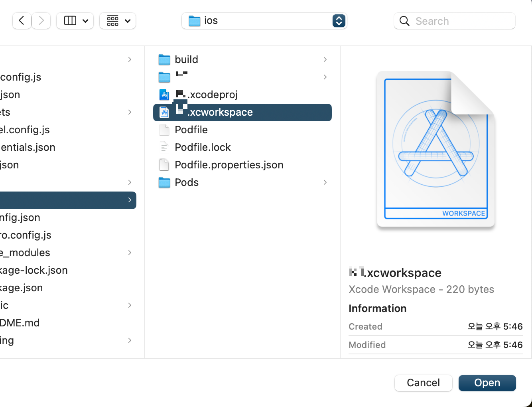Go back with the left chevron button
The height and width of the screenshot is (407, 532).
click(22, 21)
